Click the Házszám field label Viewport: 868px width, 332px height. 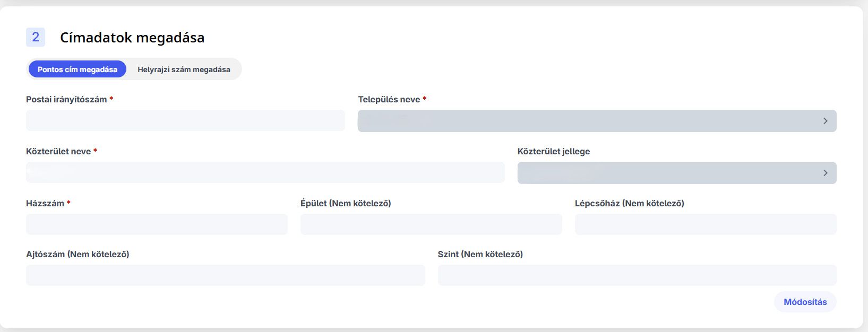[45, 203]
